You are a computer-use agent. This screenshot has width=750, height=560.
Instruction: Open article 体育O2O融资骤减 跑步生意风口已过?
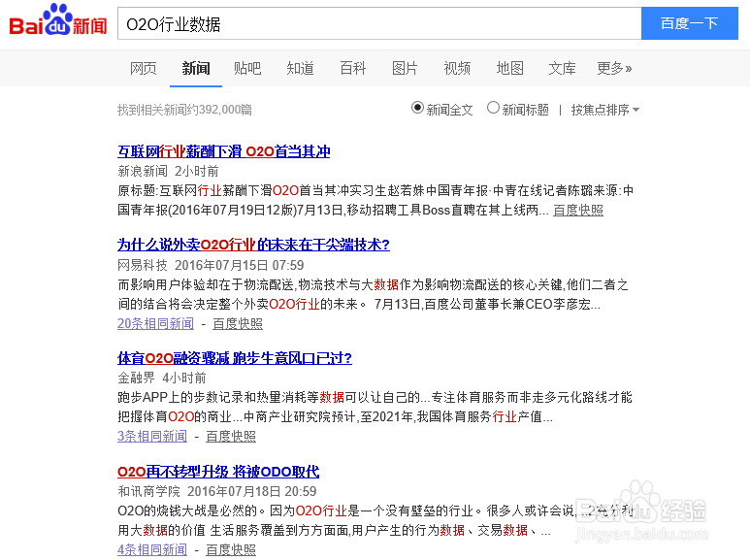[x=235, y=358]
